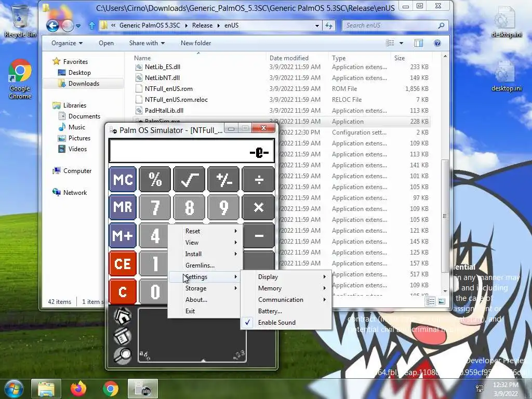Expand the View submenu

tap(205, 243)
